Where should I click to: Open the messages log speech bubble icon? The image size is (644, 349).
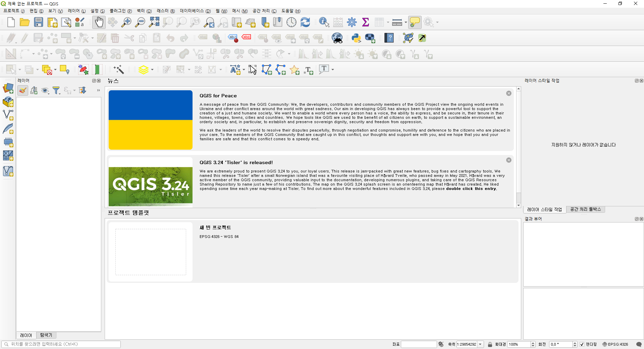coord(639,344)
